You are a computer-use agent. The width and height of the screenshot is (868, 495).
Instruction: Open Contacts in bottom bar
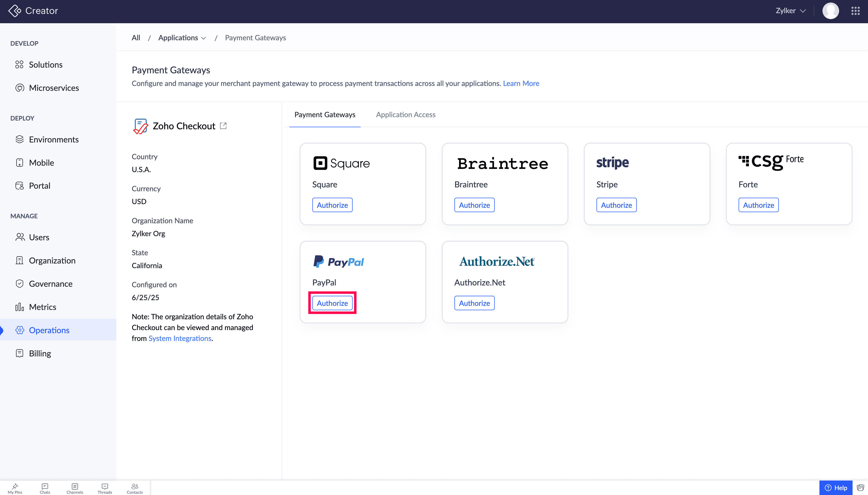point(135,488)
